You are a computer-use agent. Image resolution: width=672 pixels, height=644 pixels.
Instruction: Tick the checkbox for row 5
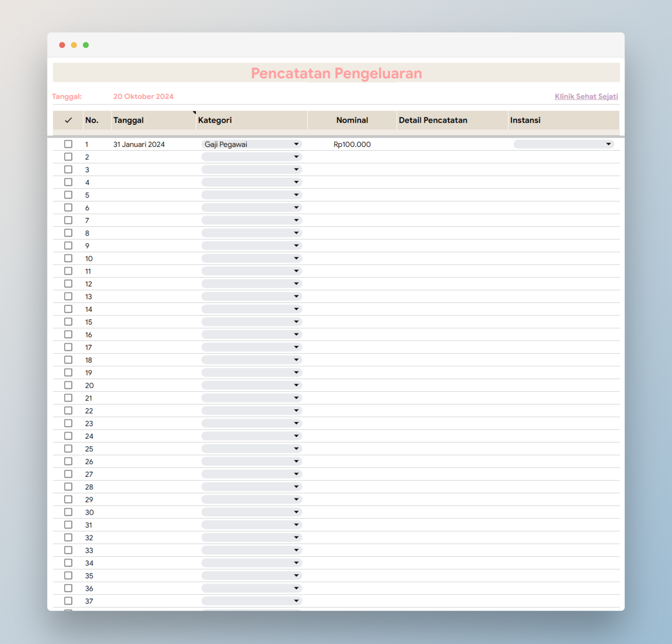click(68, 195)
